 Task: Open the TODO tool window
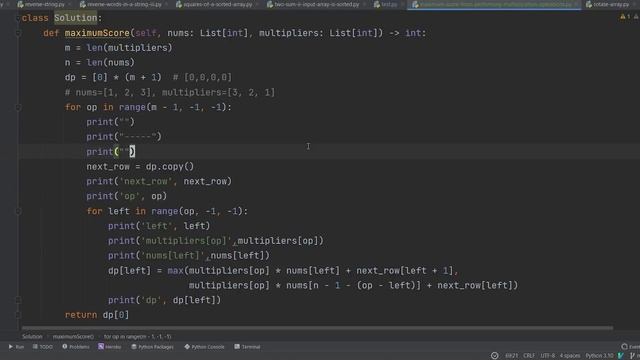(43, 347)
